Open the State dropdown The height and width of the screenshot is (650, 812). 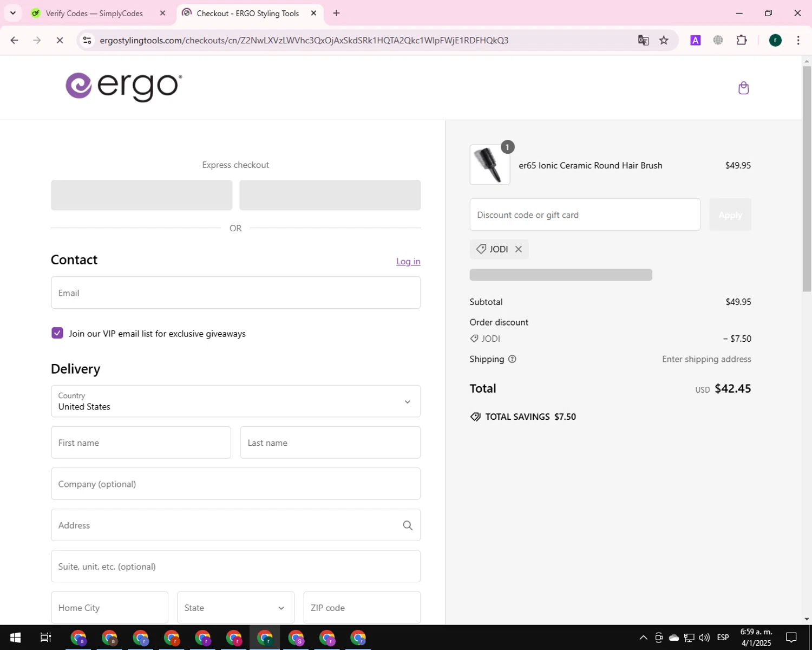[x=235, y=608]
